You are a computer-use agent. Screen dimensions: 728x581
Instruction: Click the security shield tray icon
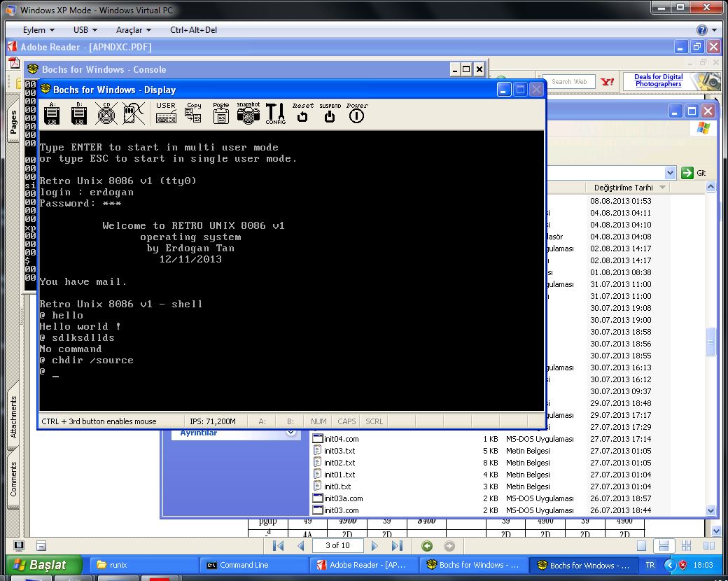(x=682, y=565)
